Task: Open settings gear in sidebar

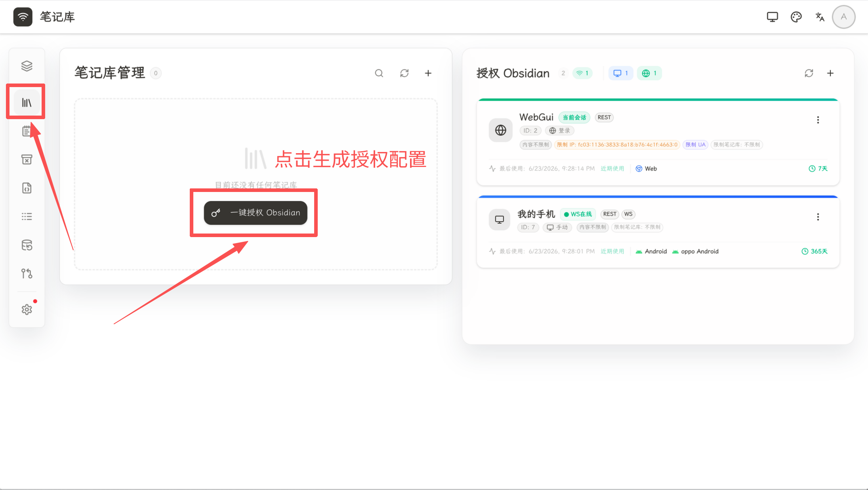Action: point(27,310)
